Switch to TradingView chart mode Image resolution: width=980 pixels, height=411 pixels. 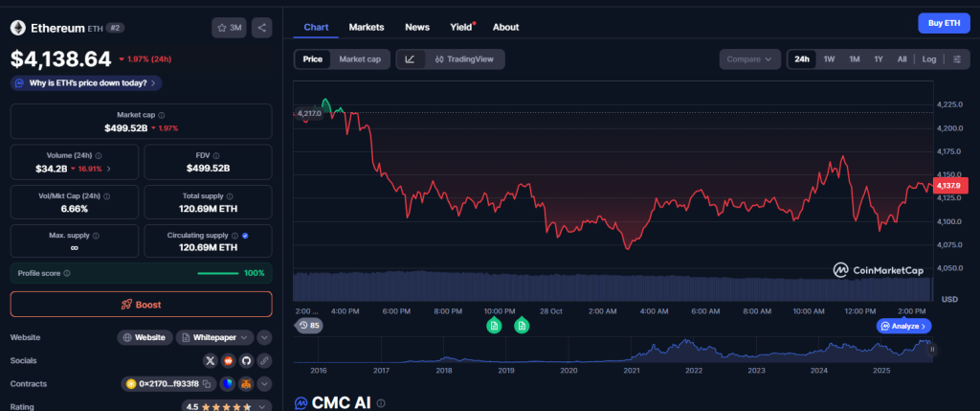tap(463, 59)
